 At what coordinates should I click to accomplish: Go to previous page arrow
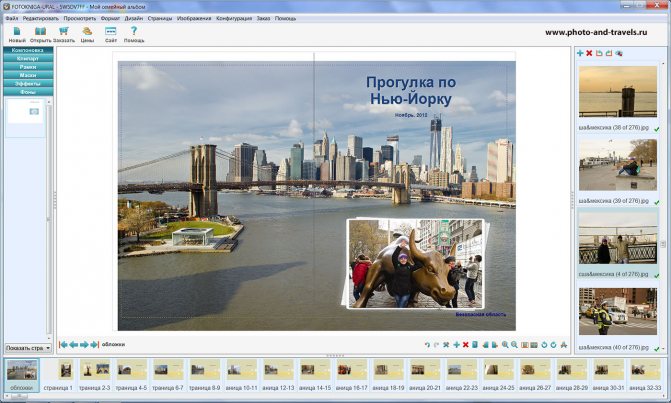tap(74, 344)
